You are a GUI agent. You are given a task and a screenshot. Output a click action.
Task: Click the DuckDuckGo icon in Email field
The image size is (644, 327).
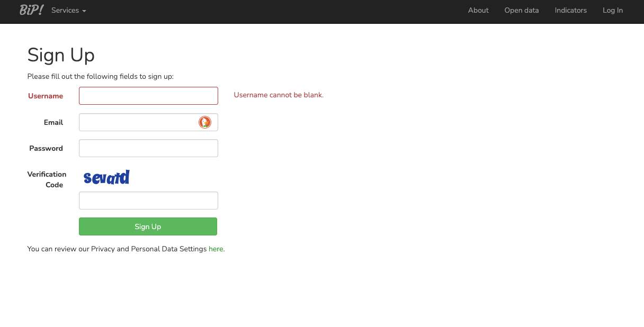coord(205,122)
